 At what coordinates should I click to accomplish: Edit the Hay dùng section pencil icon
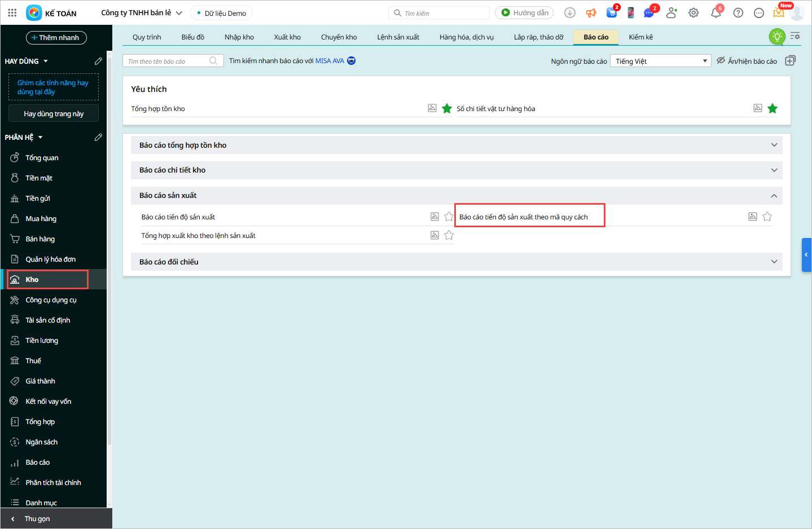pyautogui.click(x=98, y=61)
